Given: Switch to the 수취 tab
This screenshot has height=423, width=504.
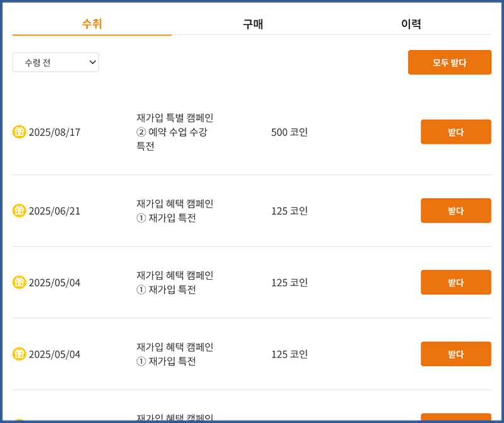Looking at the screenshot, I should (x=92, y=25).
